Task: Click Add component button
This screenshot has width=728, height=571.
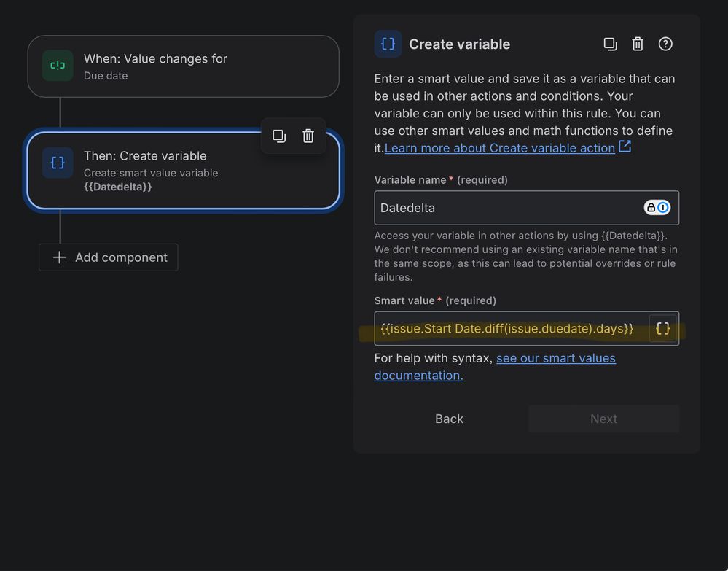Action: pyautogui.click(x=109, y=257)
